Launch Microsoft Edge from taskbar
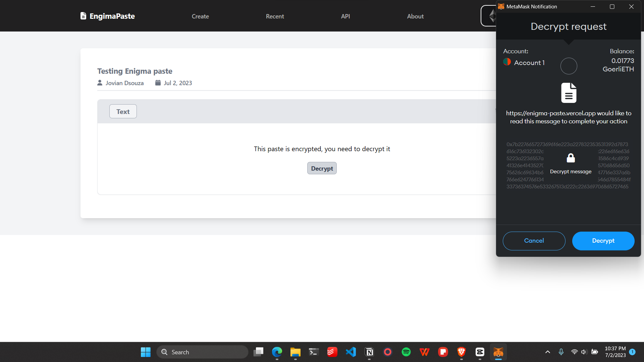644x362 pixels. click(277, 352)
